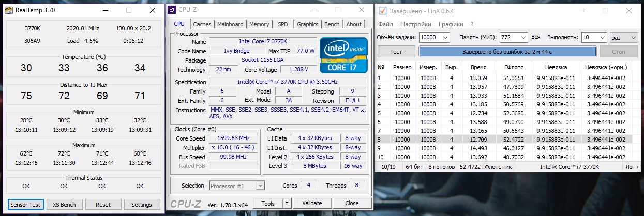Click the maximum temperature 72°C in RealTemp
644x216 pixels.
[64, 153]
